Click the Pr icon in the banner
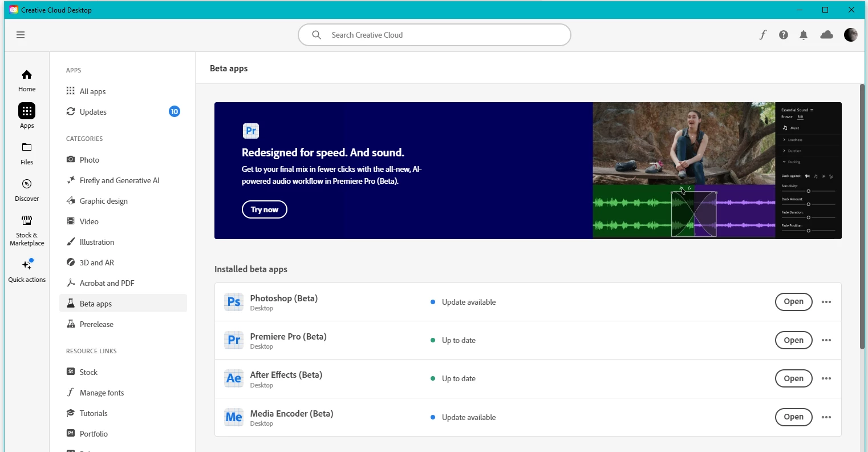Image resolution: width=868 pixels, height=452 pixels. click(251, 131)
